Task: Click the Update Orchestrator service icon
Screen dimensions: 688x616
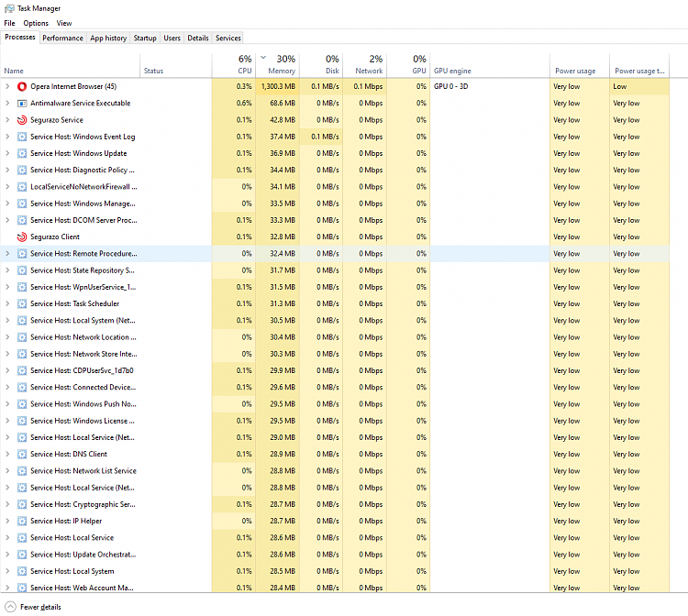Action: click(x=22, y=555)
